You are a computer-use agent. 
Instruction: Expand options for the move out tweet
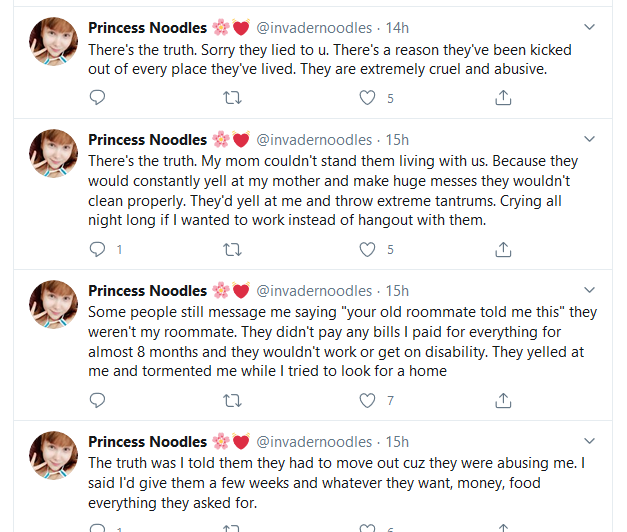point(588,441)
